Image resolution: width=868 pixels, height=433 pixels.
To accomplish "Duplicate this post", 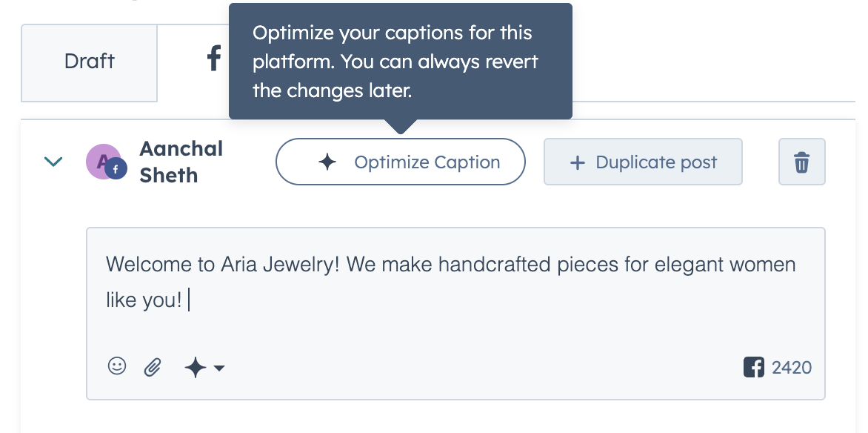I will 643,162.
